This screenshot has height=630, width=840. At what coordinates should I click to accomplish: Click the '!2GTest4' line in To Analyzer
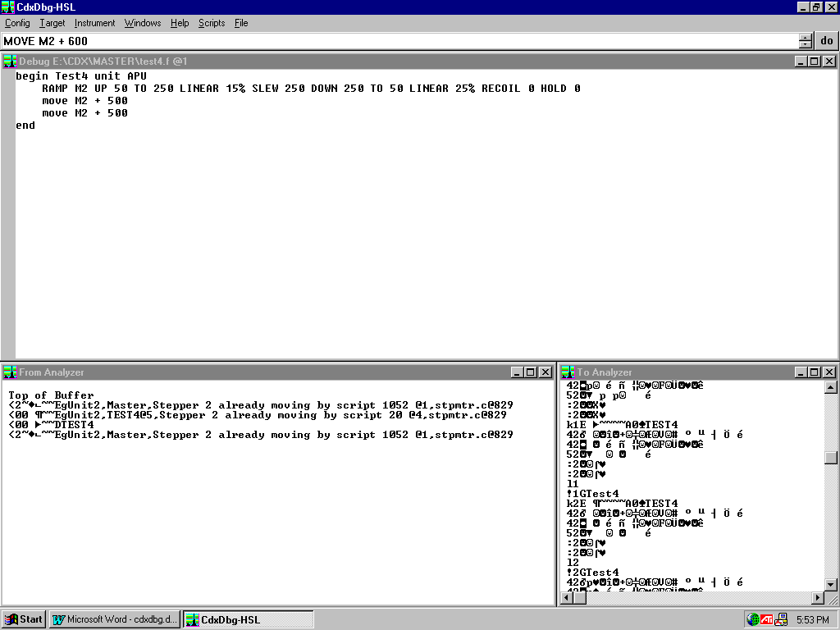click(592, 573)
